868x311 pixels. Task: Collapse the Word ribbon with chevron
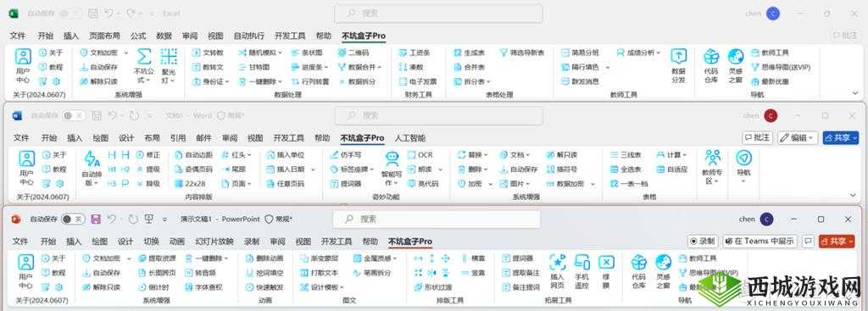click(x=852, y=196)
